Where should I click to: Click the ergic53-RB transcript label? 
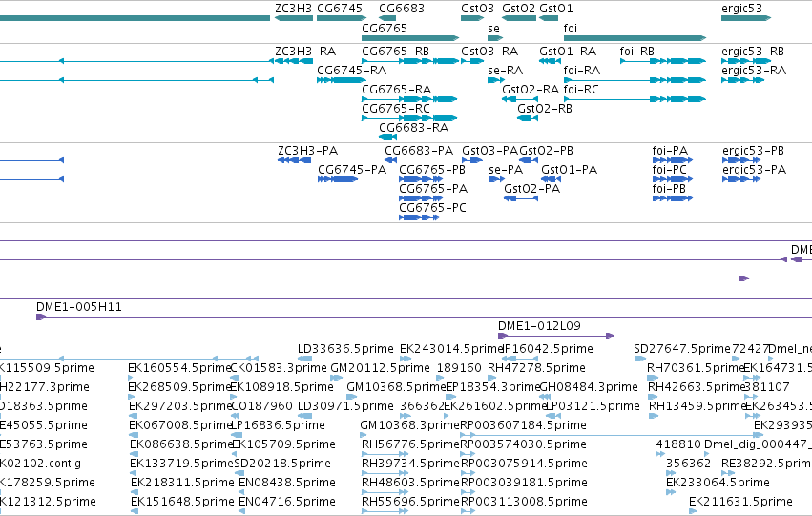coord(753,52)
